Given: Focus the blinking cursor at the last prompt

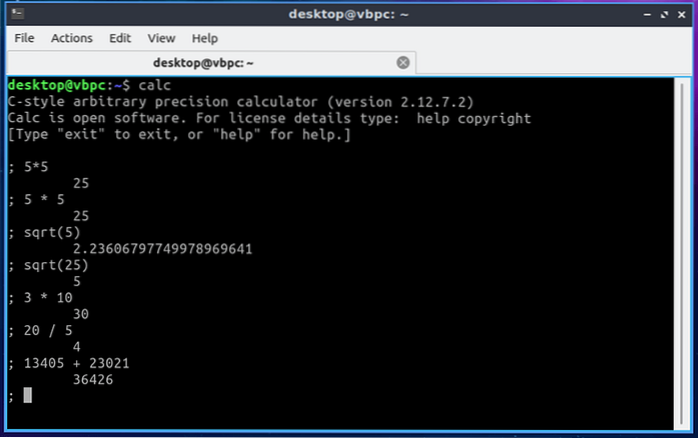Looking at the screenshot, I should coord(27,395).
